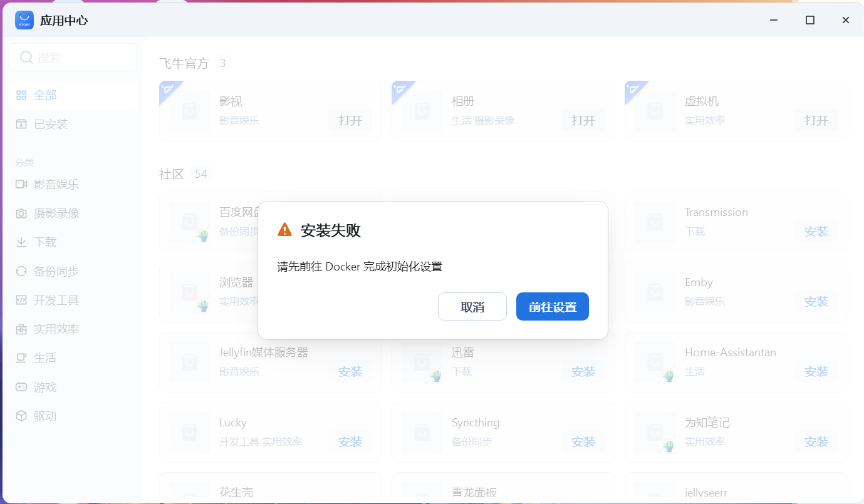The height and width of the screenshot is (504, 864).
Task: Open the 已安装 installed icon
Action: click(21, 124)
